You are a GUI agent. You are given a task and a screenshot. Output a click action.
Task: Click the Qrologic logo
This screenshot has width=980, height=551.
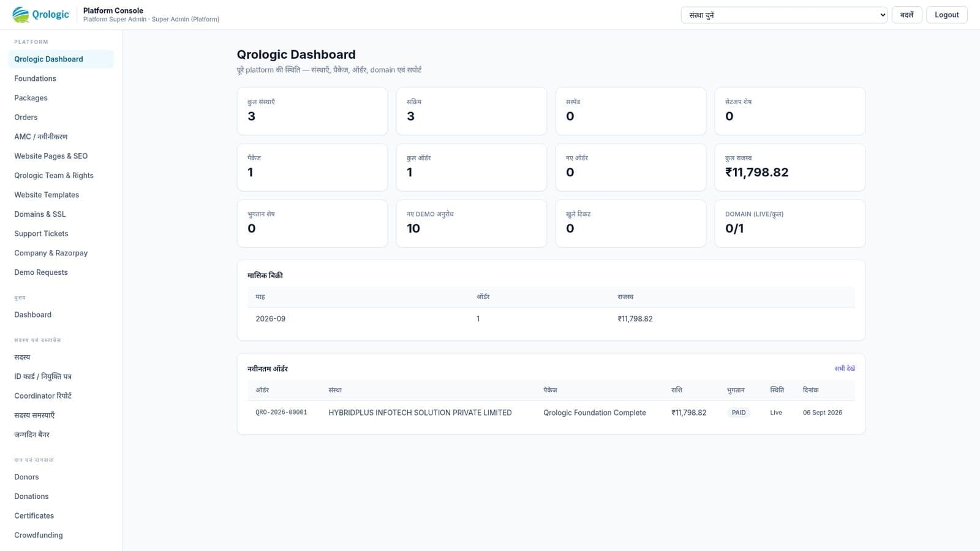tap(41, 15)
